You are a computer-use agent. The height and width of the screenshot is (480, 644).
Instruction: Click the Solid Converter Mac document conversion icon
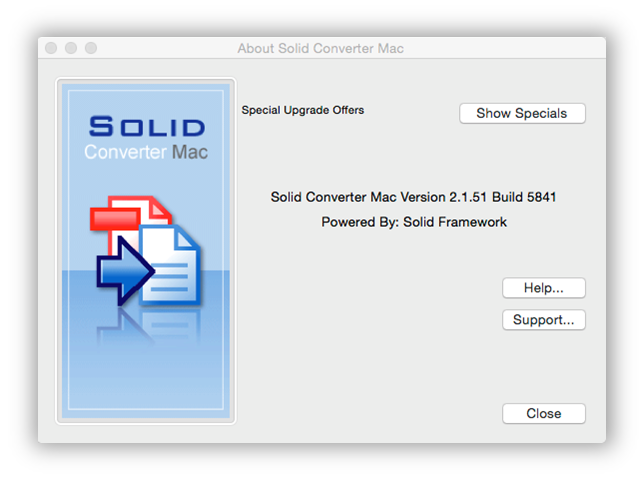coord(145,251)
